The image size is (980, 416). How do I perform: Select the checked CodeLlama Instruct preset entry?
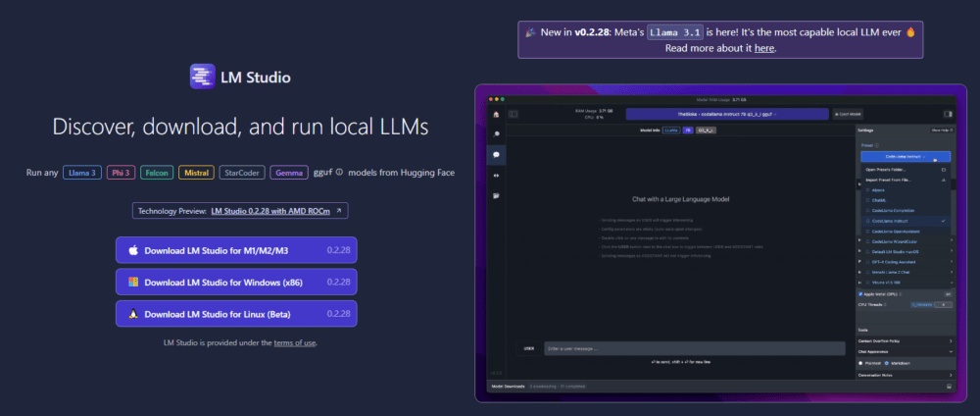point(906,221)
